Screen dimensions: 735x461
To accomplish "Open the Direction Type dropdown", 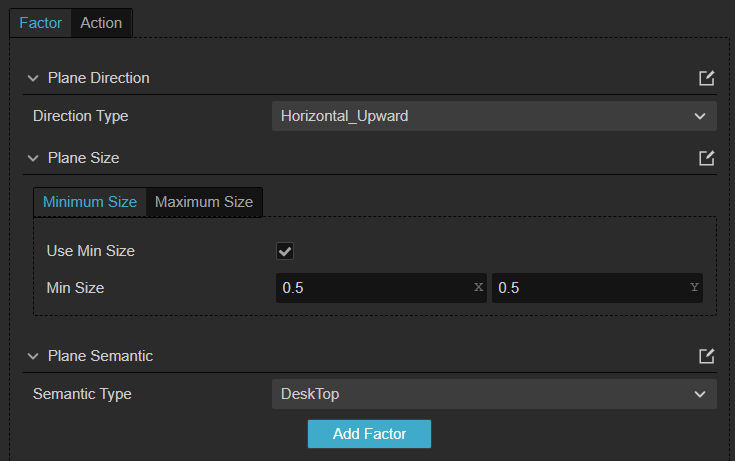I will [494, 116].
